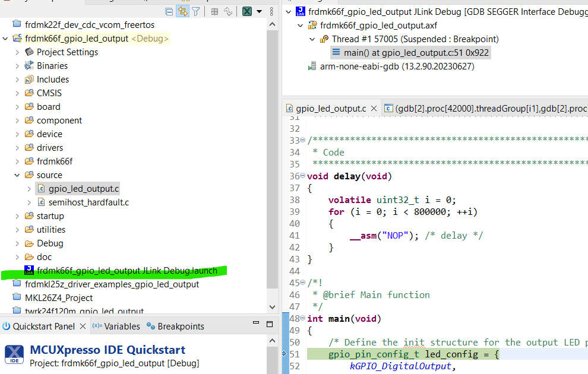Expand the Includes node
Viewport: 588px width, 374px height.
tap(17, 80)
